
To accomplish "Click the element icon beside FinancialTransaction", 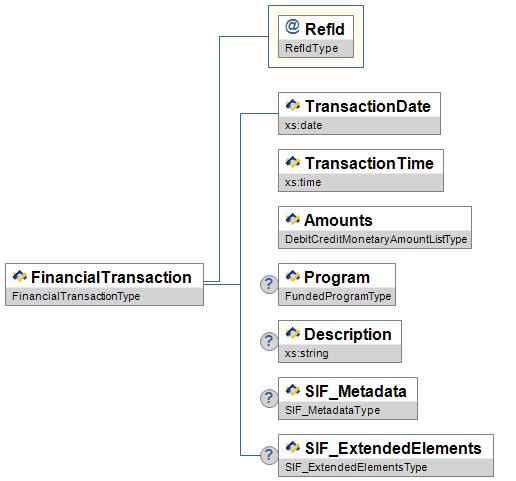I will [19, 276].
